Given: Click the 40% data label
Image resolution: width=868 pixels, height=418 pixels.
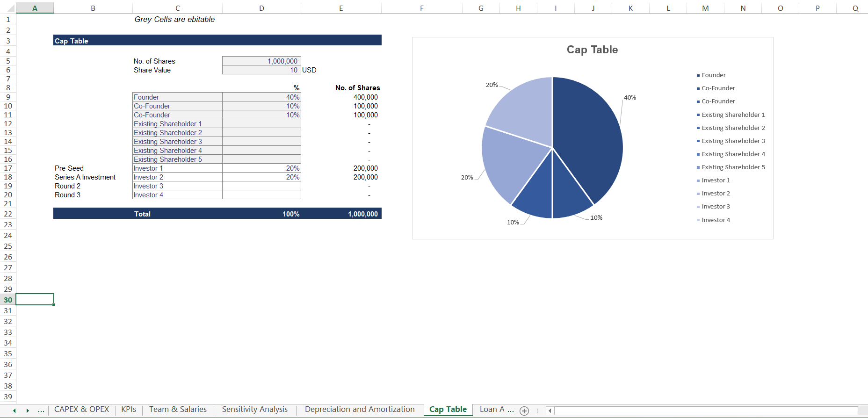Looking at the screenshot, I should 630,97.
